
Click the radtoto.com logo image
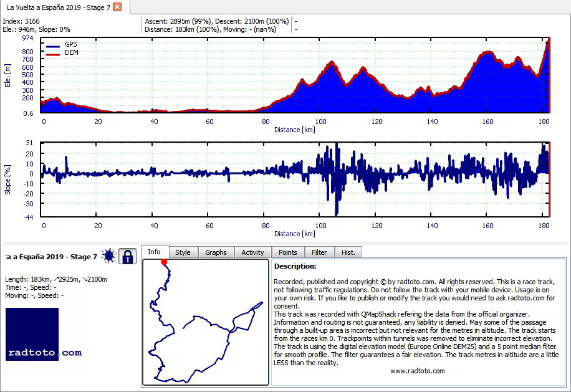[x=32, y=334]
